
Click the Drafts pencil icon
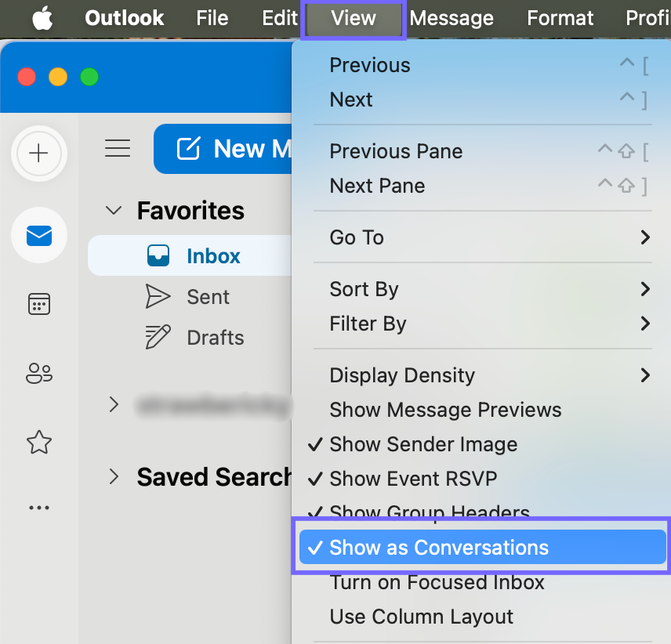pyautogui.click(x=158, y=337)
